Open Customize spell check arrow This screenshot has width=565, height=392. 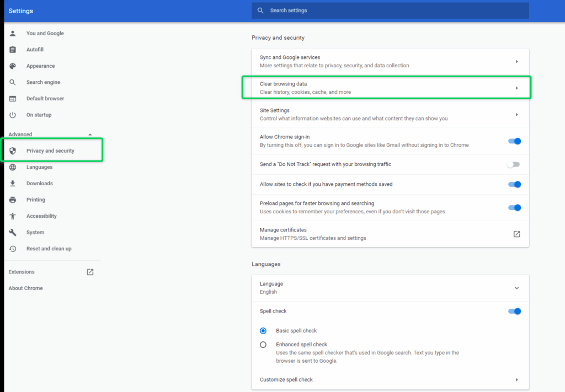pos(516,380)
